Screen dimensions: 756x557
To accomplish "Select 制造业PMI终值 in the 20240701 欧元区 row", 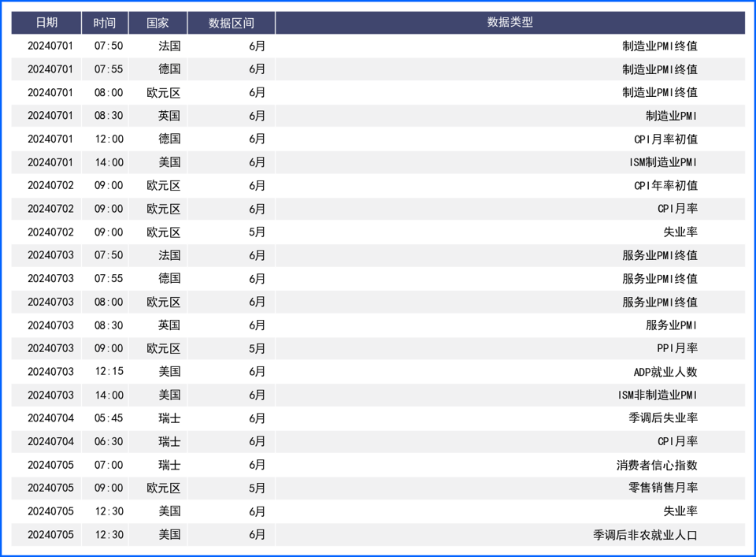I will [x=660, y=93].
